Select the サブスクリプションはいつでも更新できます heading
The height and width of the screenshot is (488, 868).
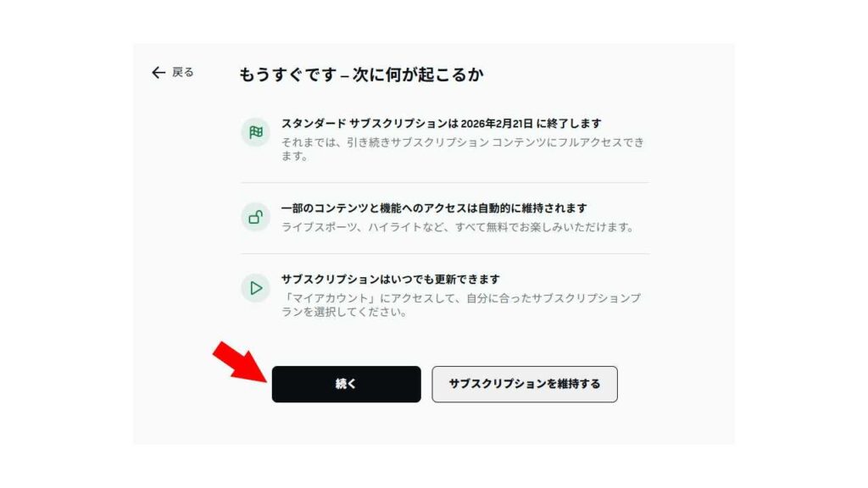[x=391, y=280]
